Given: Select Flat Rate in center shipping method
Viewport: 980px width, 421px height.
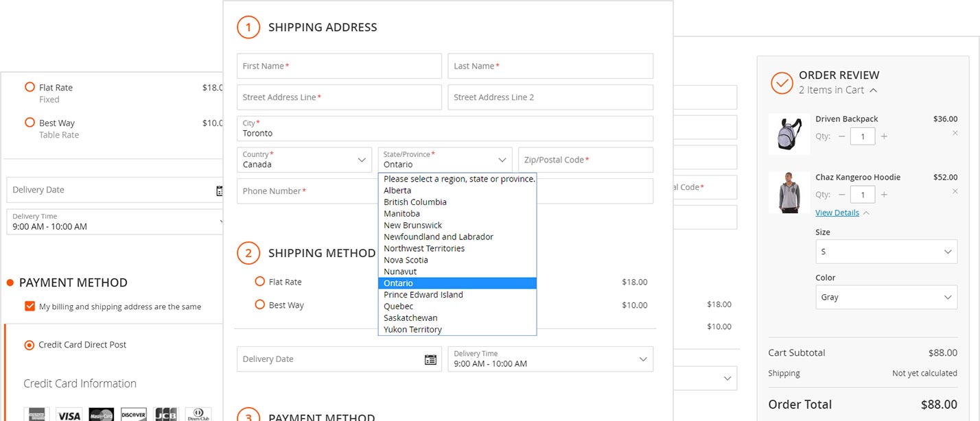Looking at the screenshot, I should tap(260, 282).
